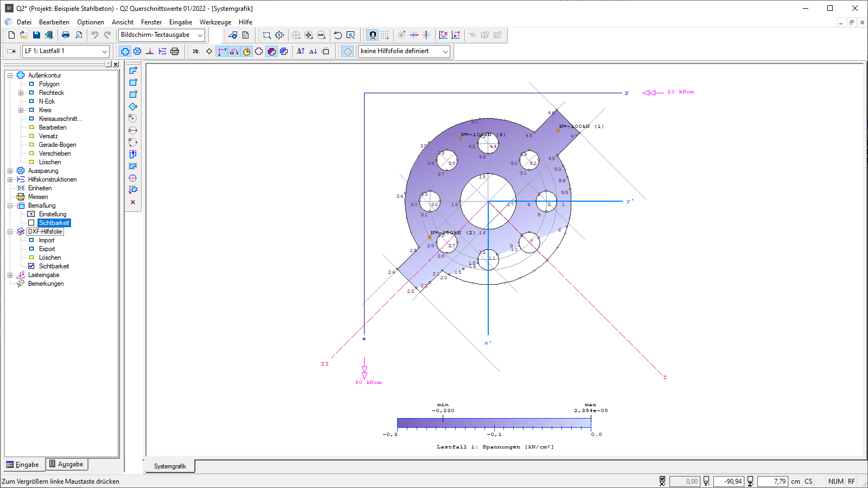Click the zoom out magnifier icon
Image resolution: width=868 pixels, height=488 pixels.
[x=321, y=35]
